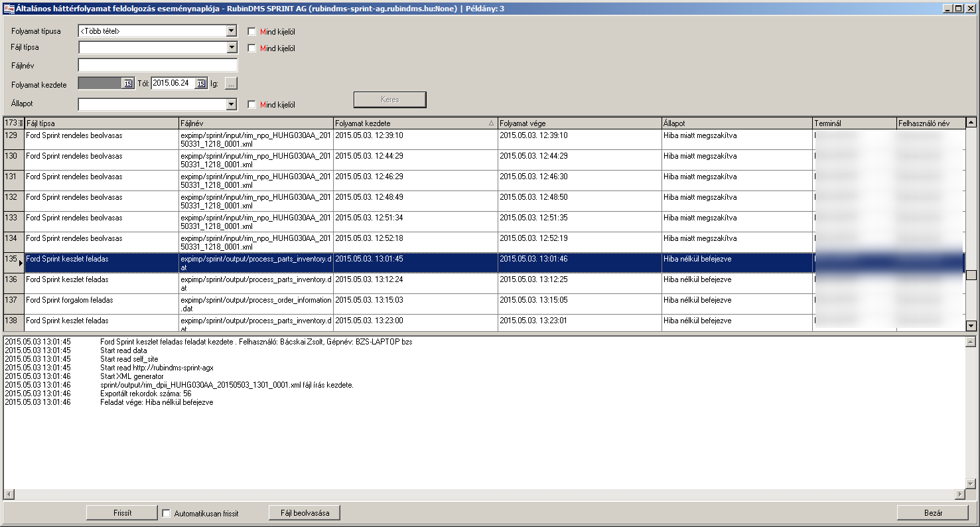Sort by Terminál column header
Image resolution: width=980 pixels, height=527 pixels.
[x=854, y=123]
